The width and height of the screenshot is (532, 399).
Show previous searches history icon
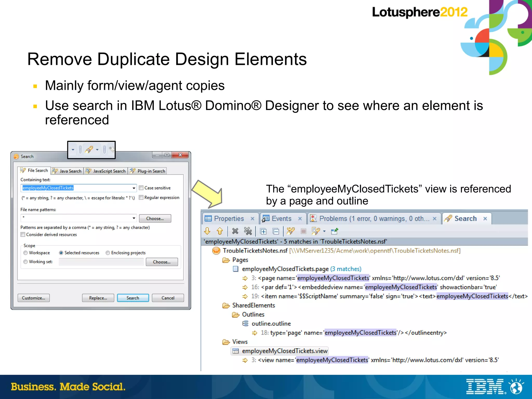click(316, 231)
